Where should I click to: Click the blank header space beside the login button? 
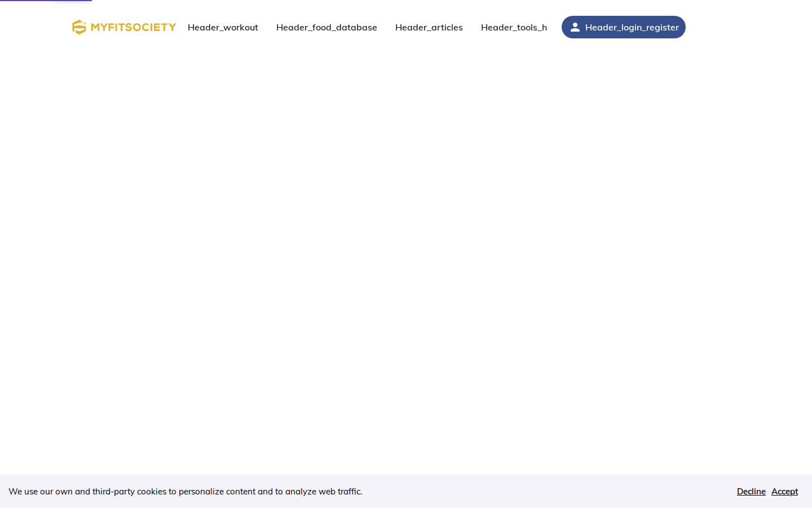pos(744,27)
